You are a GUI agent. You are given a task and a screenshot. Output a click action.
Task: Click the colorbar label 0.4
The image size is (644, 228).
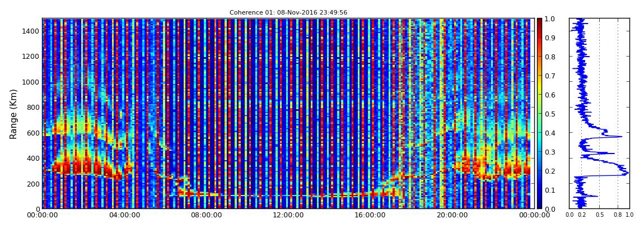coord(549,133)
